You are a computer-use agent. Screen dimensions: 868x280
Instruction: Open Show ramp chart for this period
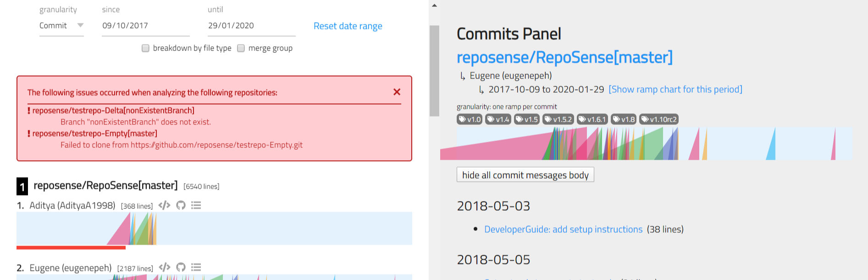[x=675, y=89]
